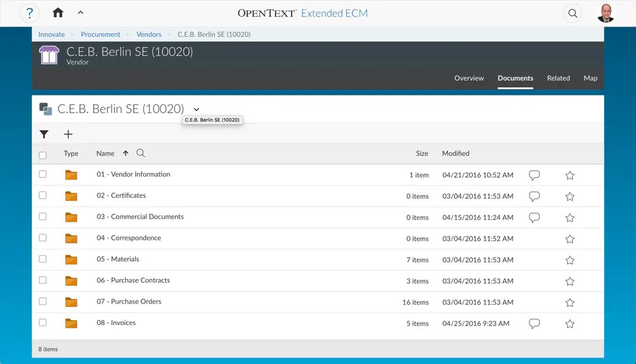Open global search with the magnifier icon
The height and width of the screenshot is (364, 636).
(572, 13)
